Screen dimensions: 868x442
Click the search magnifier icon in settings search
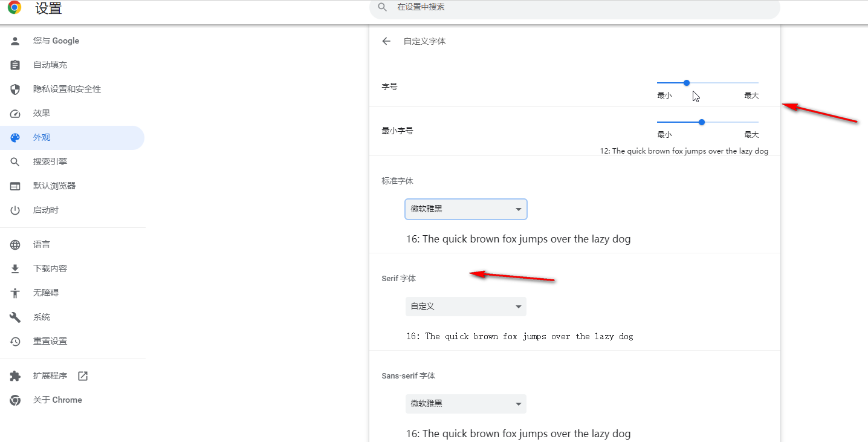[x=382, y=7]
